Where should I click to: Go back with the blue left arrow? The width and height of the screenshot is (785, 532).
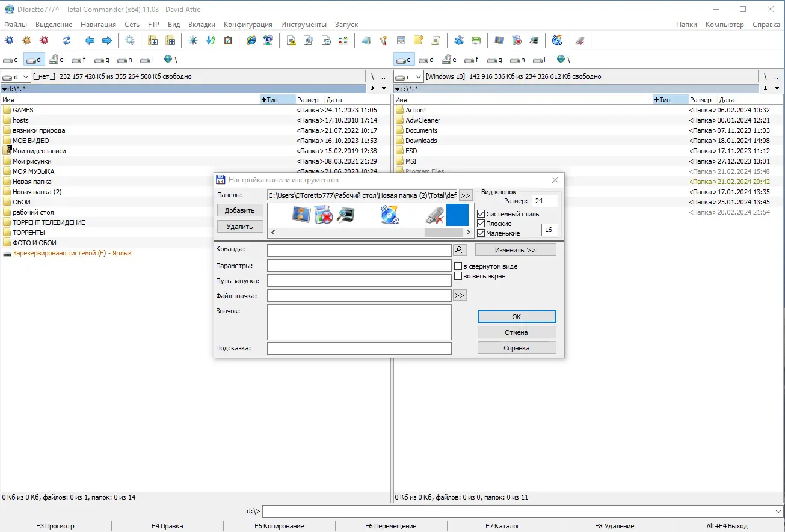point(90,40)
